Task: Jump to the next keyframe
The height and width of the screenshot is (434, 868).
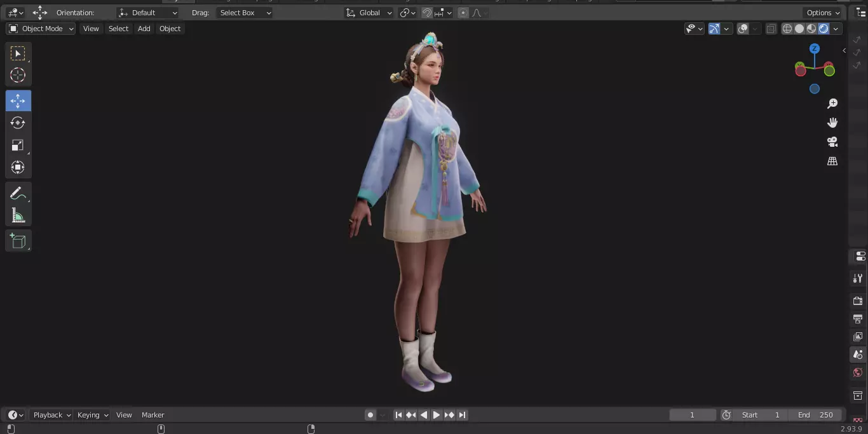Action: (x=449, y=415)
